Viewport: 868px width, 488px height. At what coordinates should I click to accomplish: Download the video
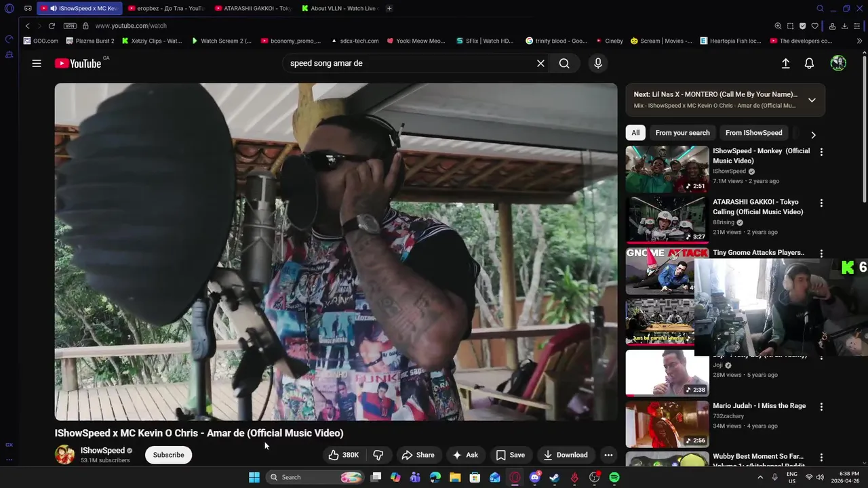566,455
